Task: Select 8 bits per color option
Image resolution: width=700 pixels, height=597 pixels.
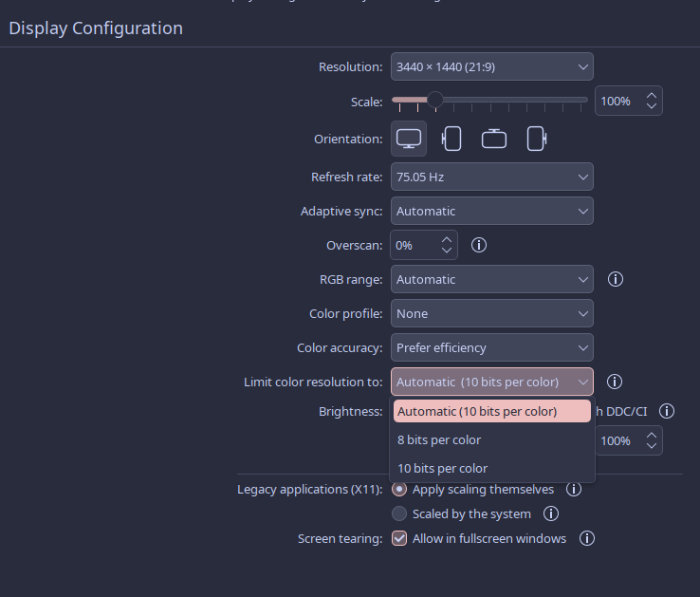Action: pos(439,439)
